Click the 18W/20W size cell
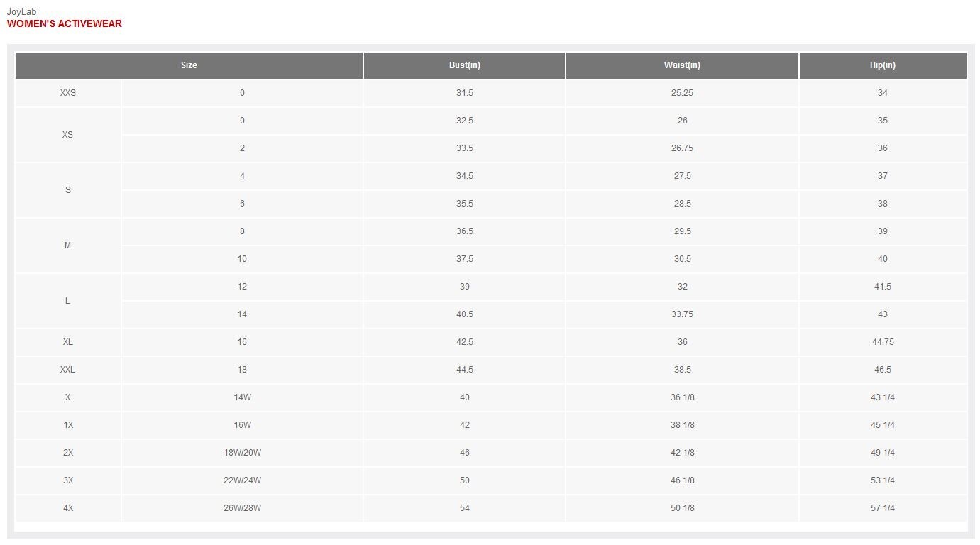Viewport: 980px width, 545px height. (242, 453)
